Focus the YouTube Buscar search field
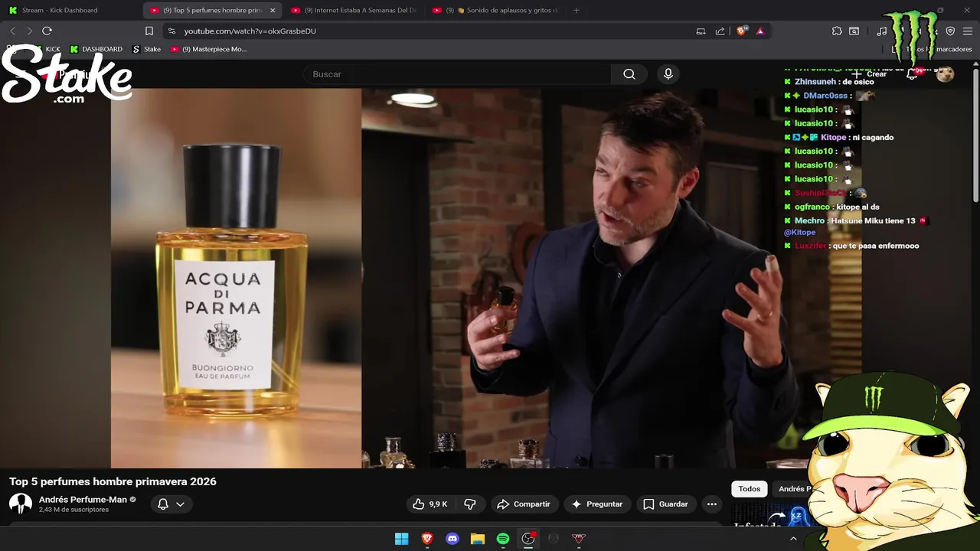The height and width of the screenshot is (551, 980). [458, 74]
